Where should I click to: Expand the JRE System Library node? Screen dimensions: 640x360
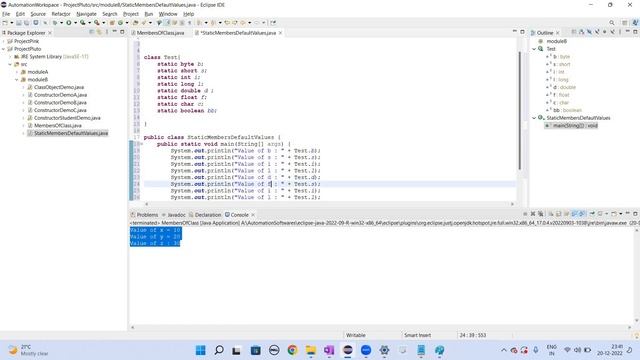point(11,57)
